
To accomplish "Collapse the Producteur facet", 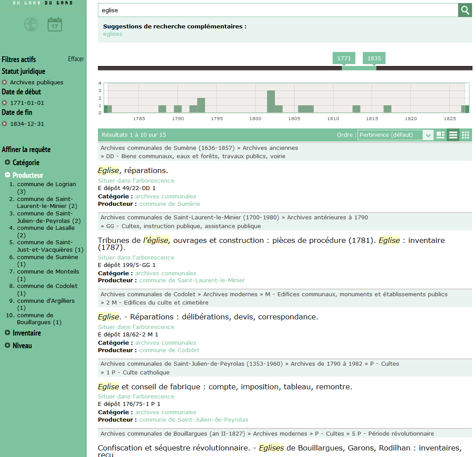I will [7, 175].
